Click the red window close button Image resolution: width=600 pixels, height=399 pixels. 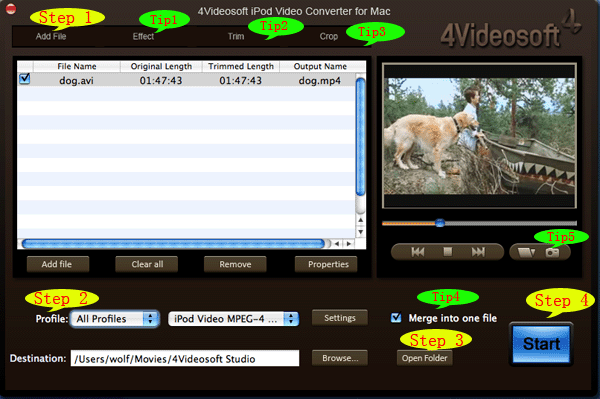pos(11,8)
